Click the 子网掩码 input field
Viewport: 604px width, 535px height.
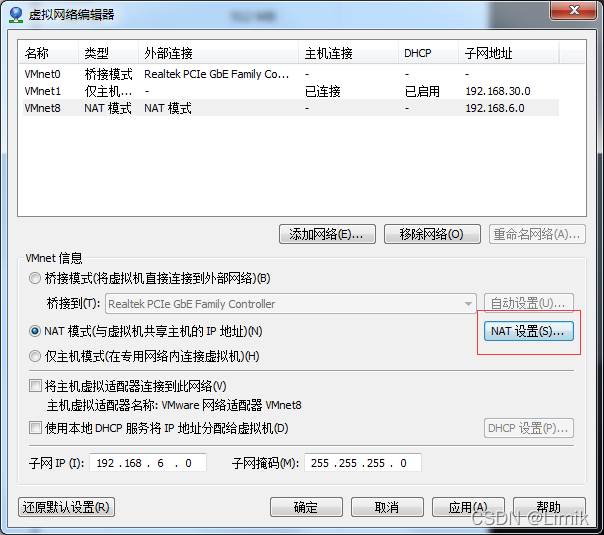pos(363,463)
